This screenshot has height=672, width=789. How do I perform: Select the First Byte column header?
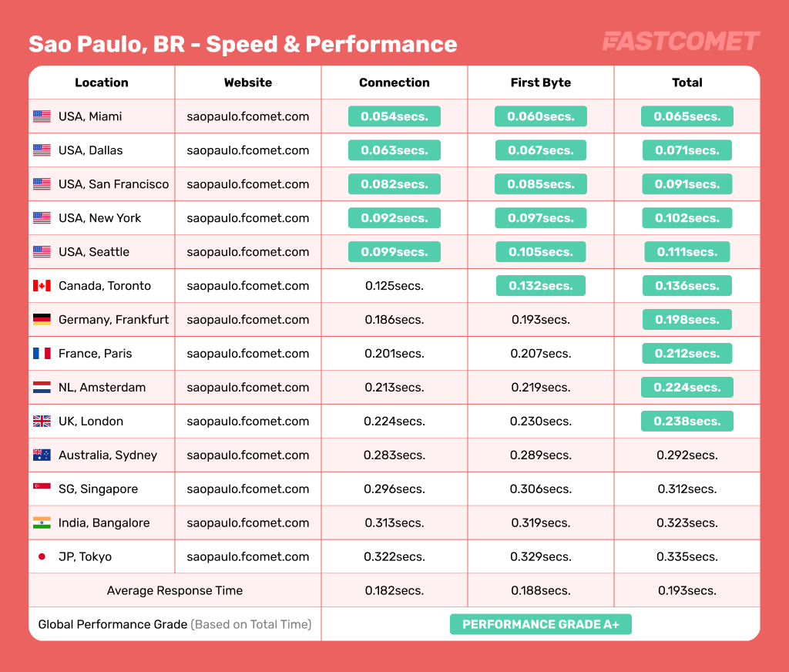pyautogui.click(x=541, y=82)
